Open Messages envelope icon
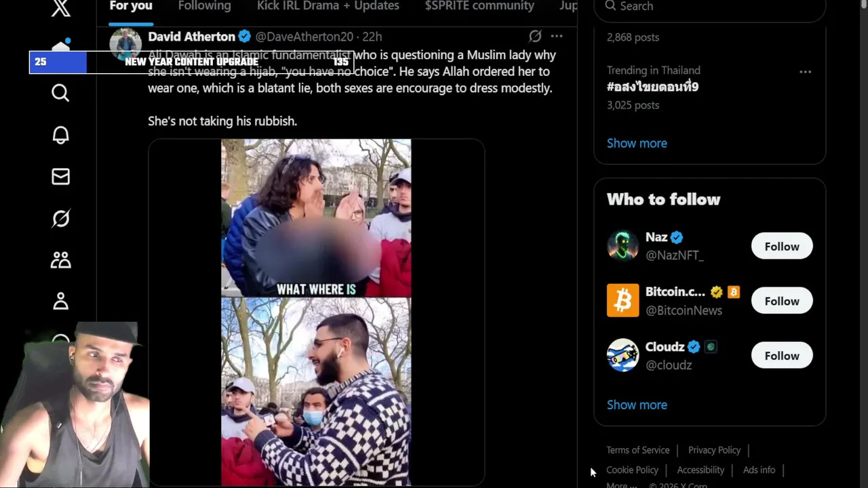Image resolution: width=868 pixels, height=488 pixels. [60, 177]
